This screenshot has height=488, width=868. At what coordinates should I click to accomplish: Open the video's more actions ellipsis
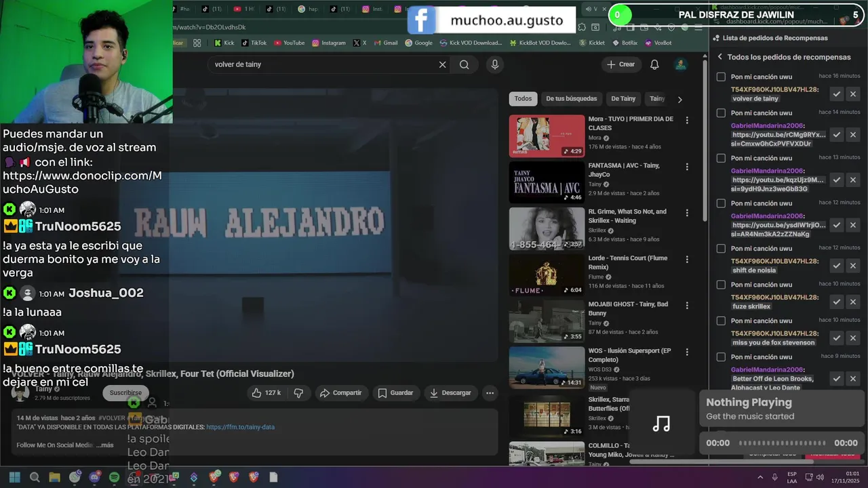(490, 392)
